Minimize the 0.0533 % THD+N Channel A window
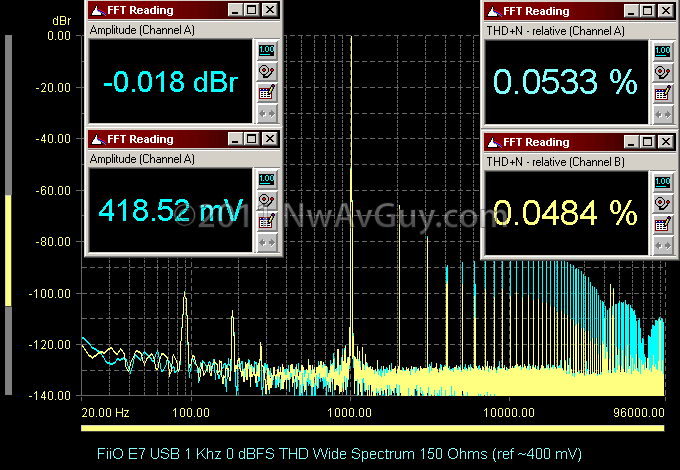Viewport: 680px width, 470px height. click(x=631, y=10)
